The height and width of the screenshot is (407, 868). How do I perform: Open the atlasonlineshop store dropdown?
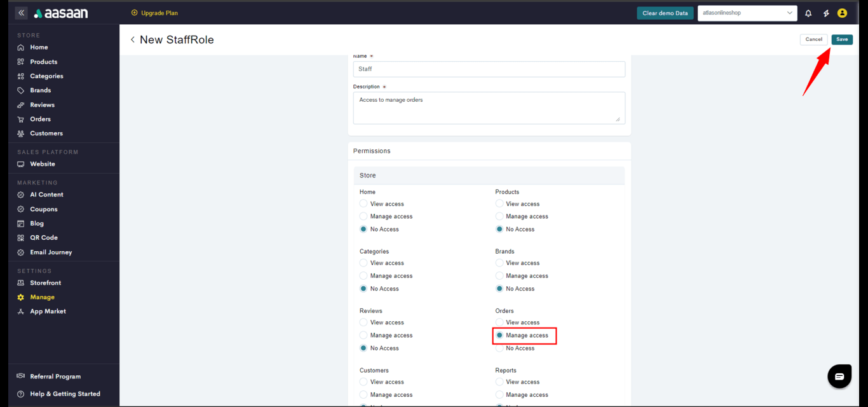[747, 13]
